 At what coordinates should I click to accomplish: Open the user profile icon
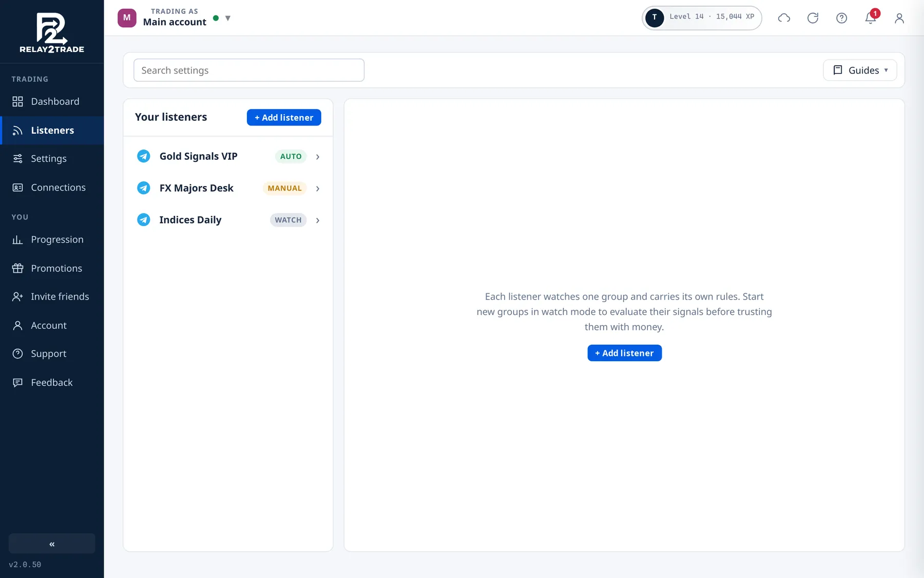point(899,18)
